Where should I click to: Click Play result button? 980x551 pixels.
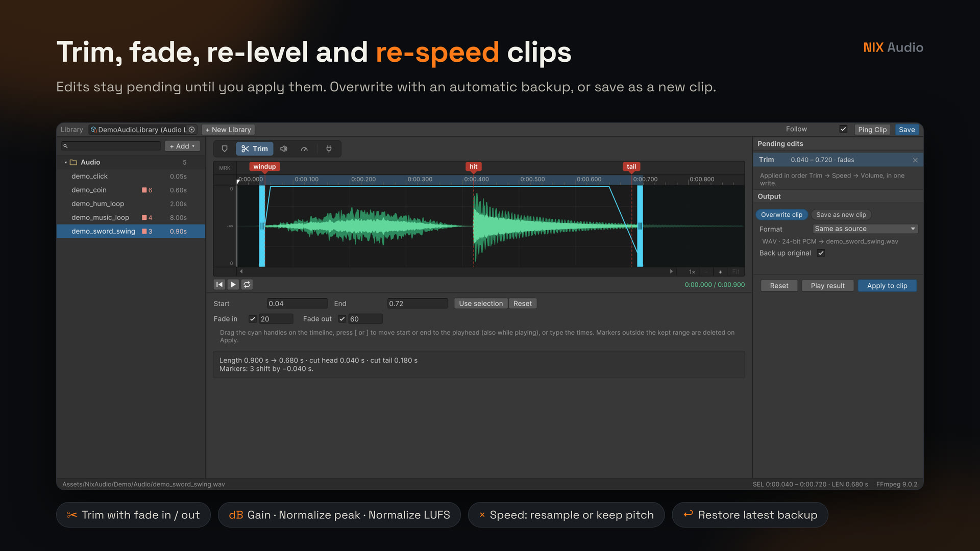coord(827,286)
